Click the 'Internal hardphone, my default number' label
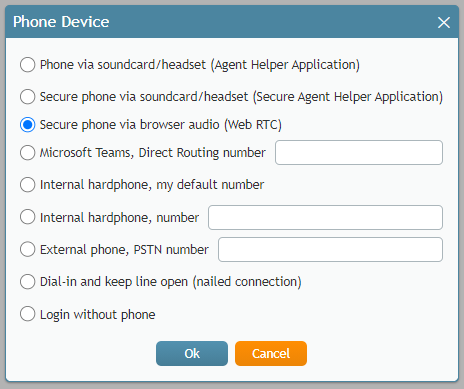 click(152, 185)
